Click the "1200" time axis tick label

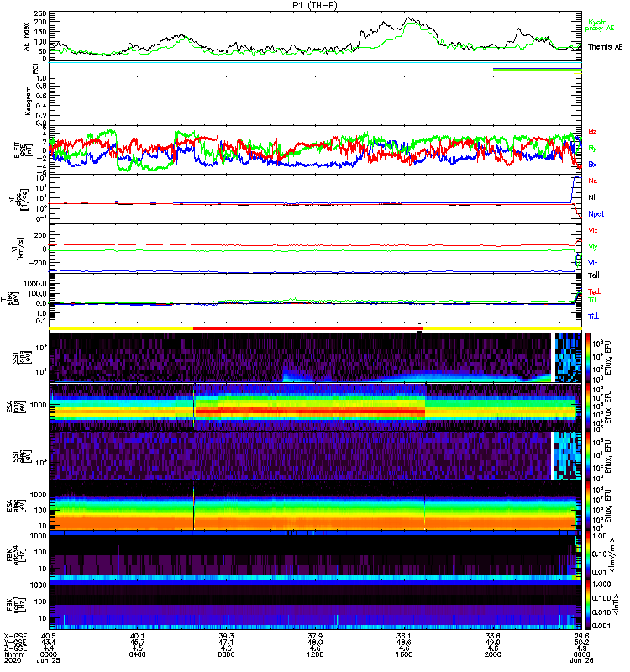(316, 654)
